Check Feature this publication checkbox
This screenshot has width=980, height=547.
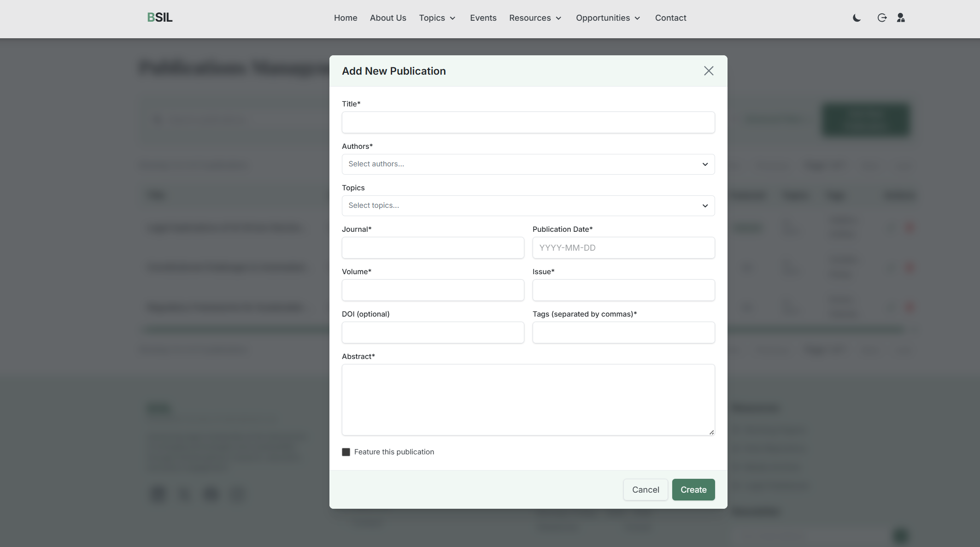[x=346, y=452]
